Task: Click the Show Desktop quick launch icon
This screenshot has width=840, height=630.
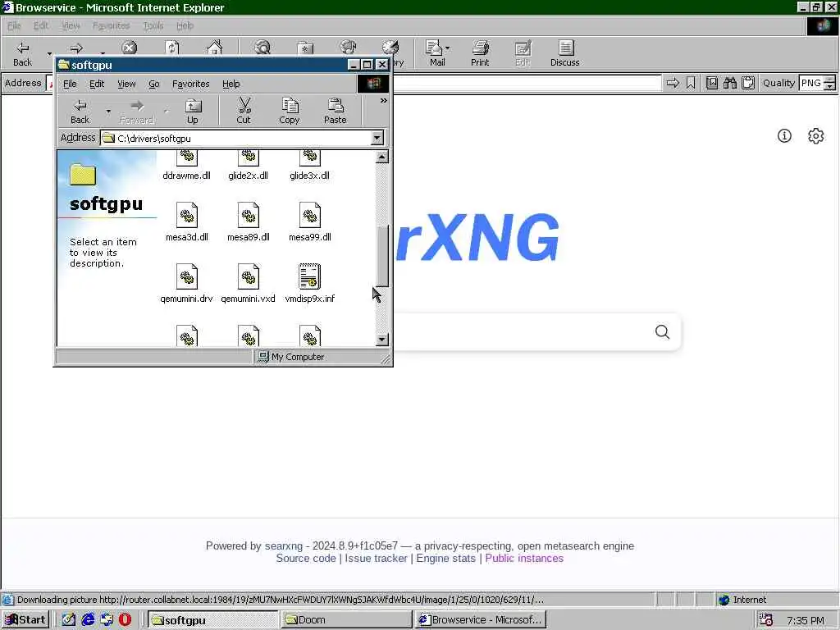Action: click(69, 620)
